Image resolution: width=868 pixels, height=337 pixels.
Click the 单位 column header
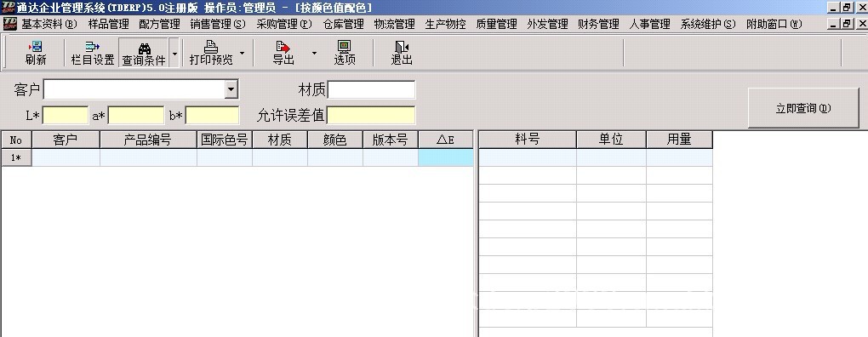[611, 140]
